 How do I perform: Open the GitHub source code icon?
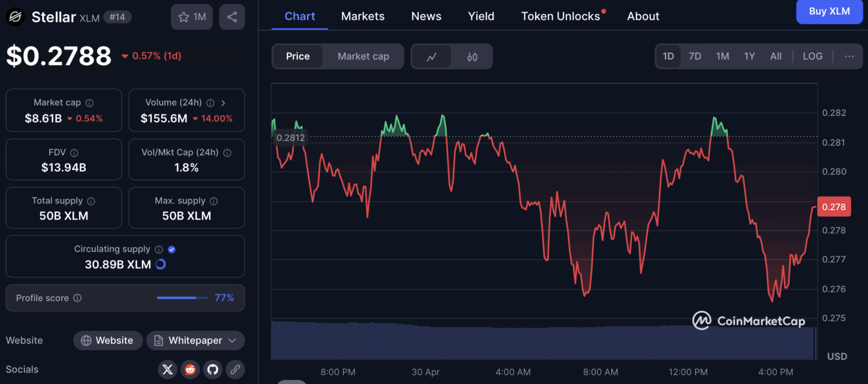pyautogui.click(x=212, y=369)
